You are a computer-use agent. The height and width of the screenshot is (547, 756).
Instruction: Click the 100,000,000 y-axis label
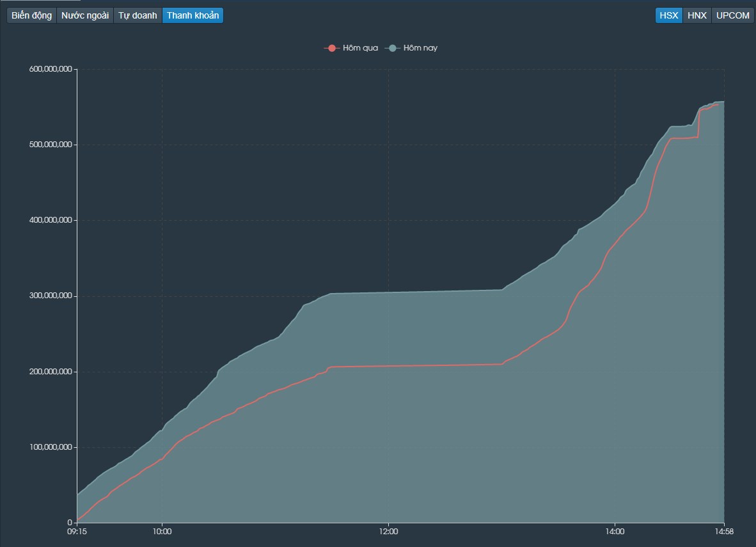tap(51, 447)
